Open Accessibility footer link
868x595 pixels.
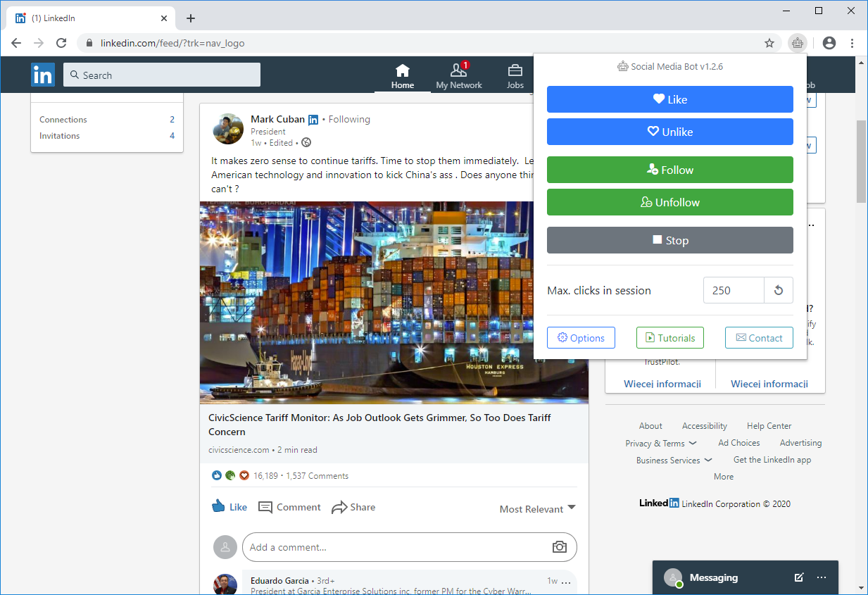point(704,426)
